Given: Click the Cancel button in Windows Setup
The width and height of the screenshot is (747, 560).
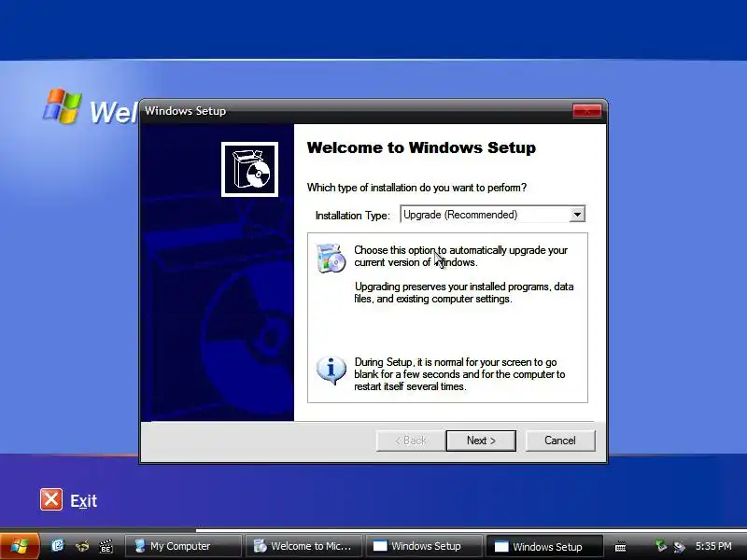Looking at the screenshot, I should [559, 441].
